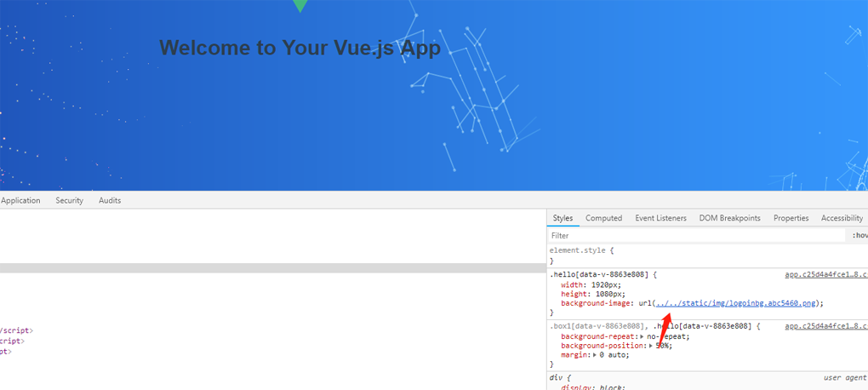Switch to the Computed tab
Screen dimensions: 868x390
tap(604, 218)
